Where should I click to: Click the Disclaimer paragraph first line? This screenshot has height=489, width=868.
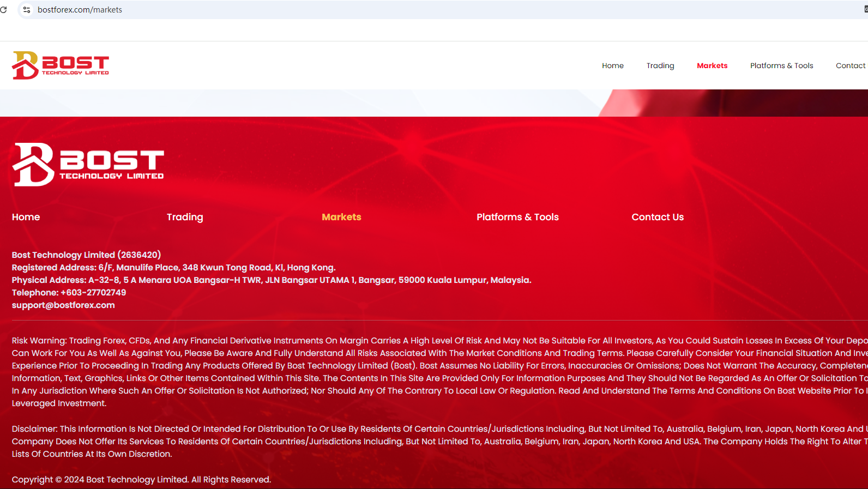point(440,429)
